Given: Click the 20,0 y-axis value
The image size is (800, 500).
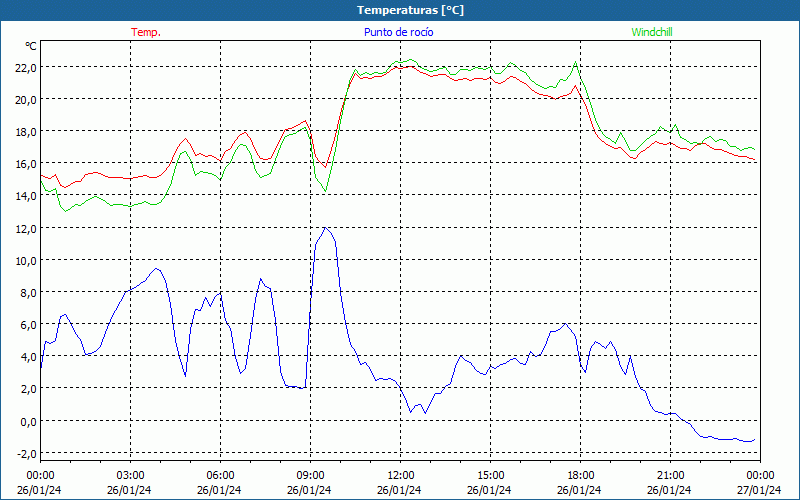Looking at the screenshot, I should 25,99.
